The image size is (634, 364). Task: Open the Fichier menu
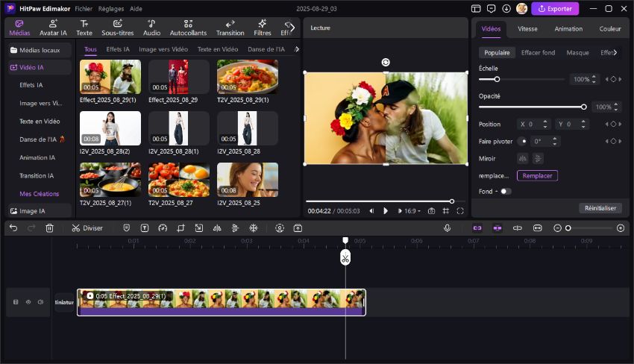click(x=84, y=8)
